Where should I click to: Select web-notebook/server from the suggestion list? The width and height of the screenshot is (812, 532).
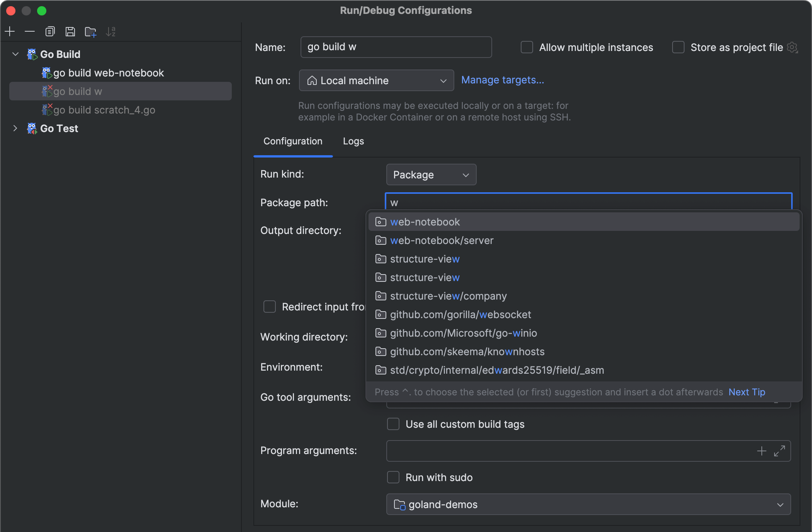tap(442, 241)
